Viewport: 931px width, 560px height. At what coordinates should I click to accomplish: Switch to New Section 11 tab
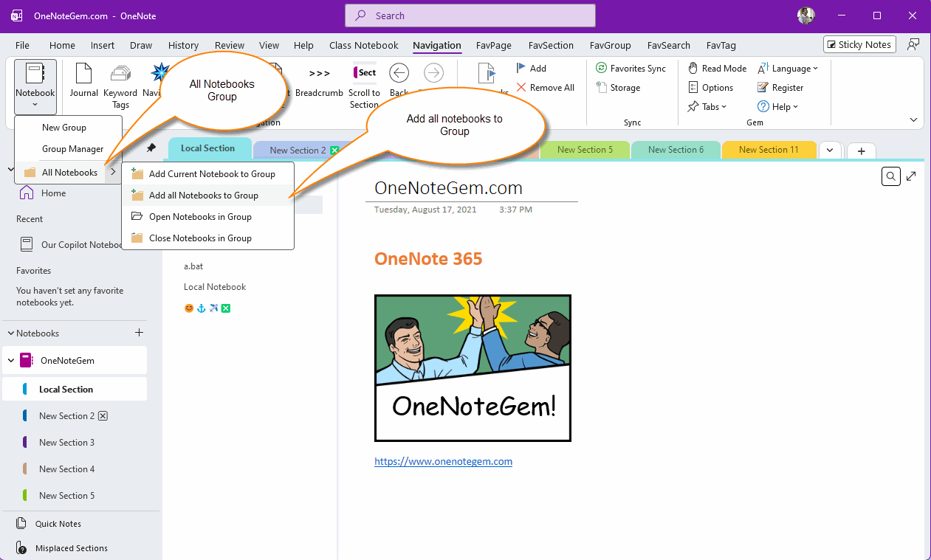click(769, 150)
